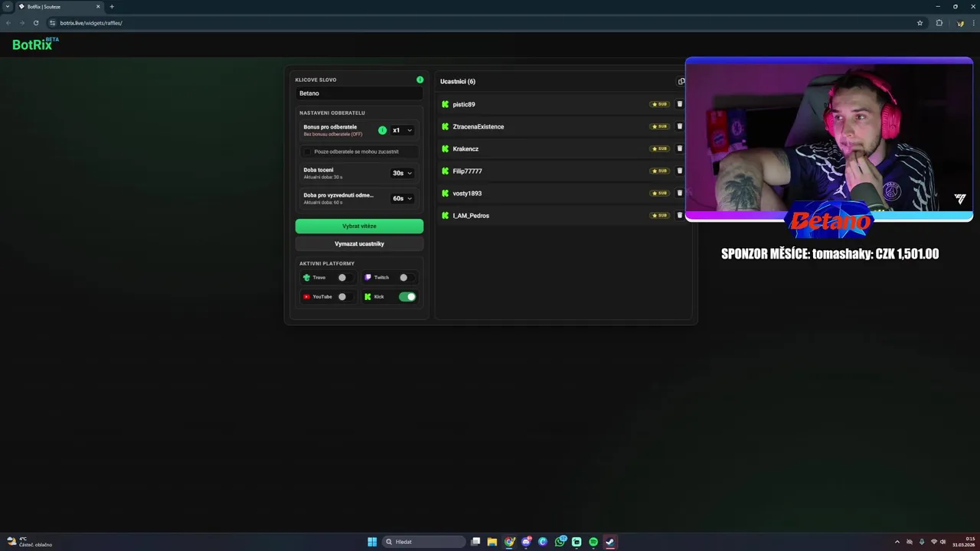
Task: Open browser tab list chevron
Action: click(7, 7)
